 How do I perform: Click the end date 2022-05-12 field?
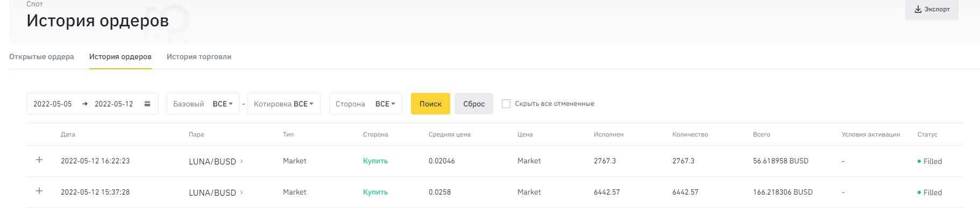pos(114,104)
